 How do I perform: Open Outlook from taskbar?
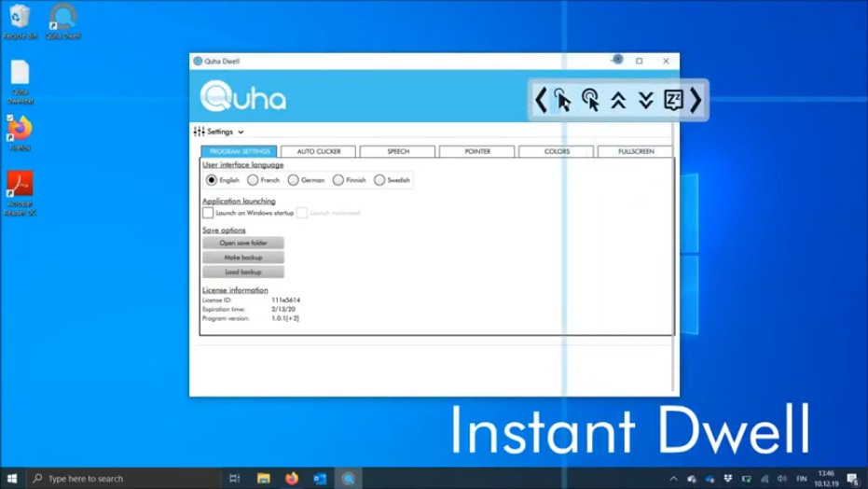(320, 478)
